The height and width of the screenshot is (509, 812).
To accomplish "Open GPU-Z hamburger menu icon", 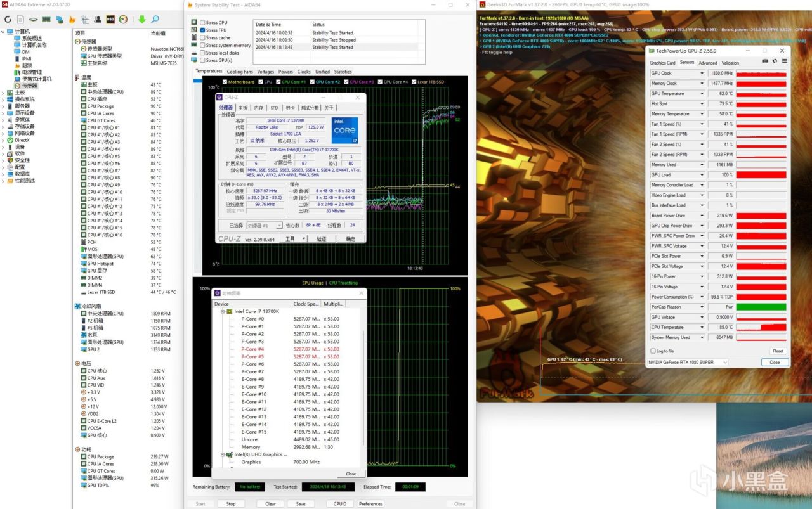I will tap(784, 62).
